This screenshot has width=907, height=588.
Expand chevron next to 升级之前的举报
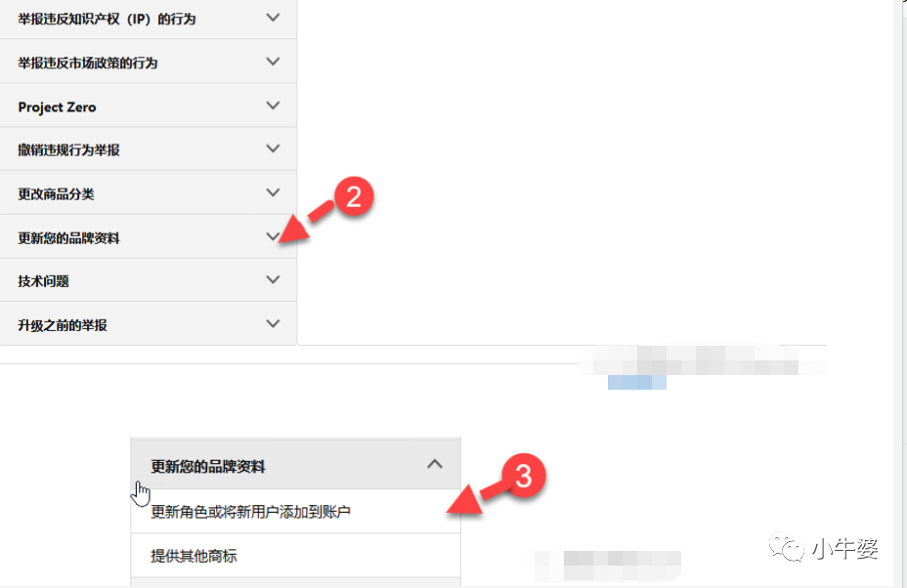tap(273, 324)
